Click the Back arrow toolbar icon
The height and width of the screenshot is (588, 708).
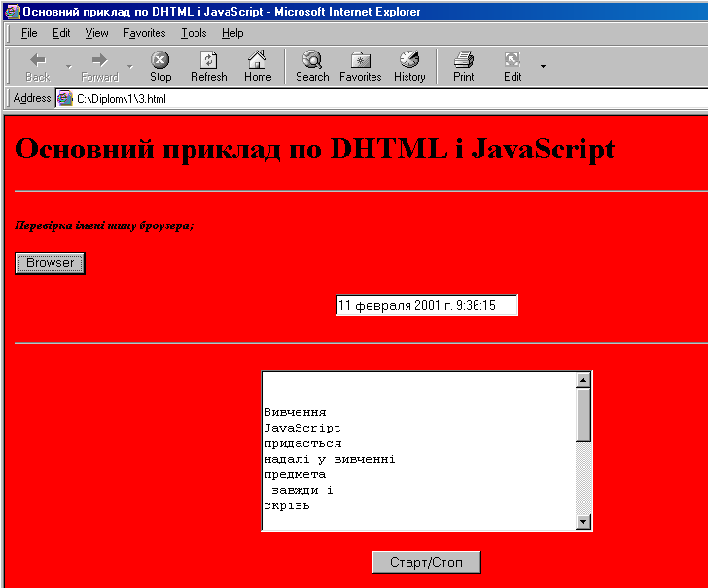(x=38, y=59)
